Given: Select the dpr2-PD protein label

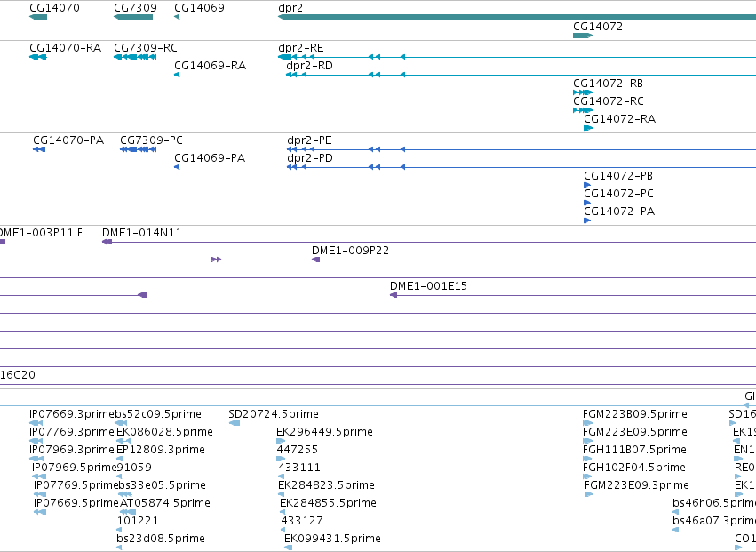Looking at the screenshot, I should (310, 159).
